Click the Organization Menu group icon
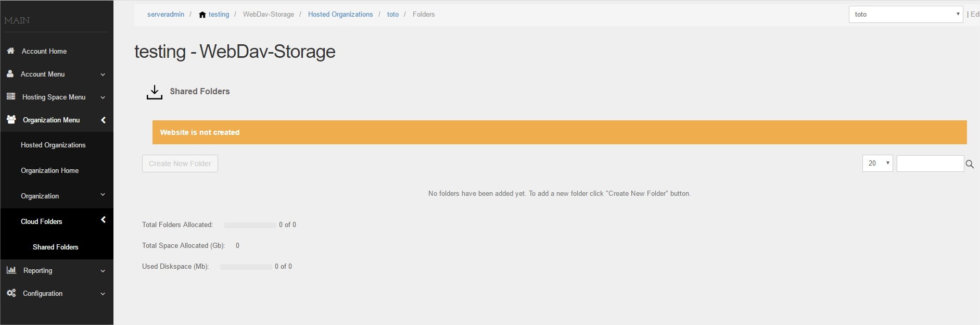The width and height of the screenshot is (980, 325). click(11, 120)
